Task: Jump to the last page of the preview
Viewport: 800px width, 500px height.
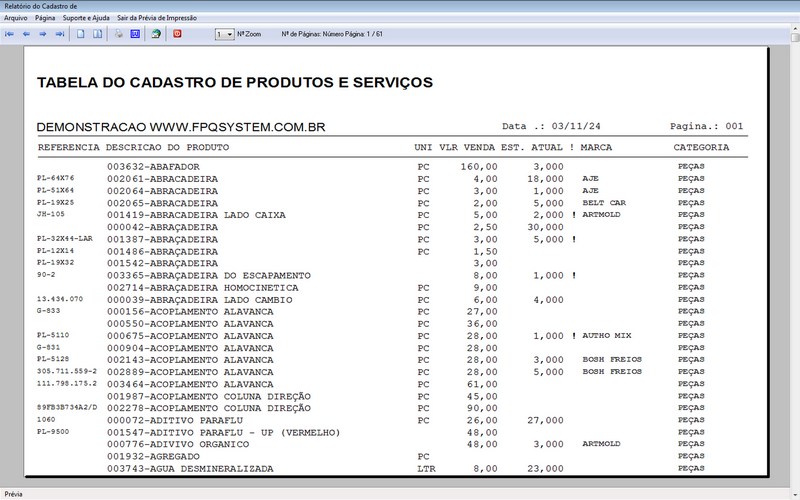Action: click(60, 34)
